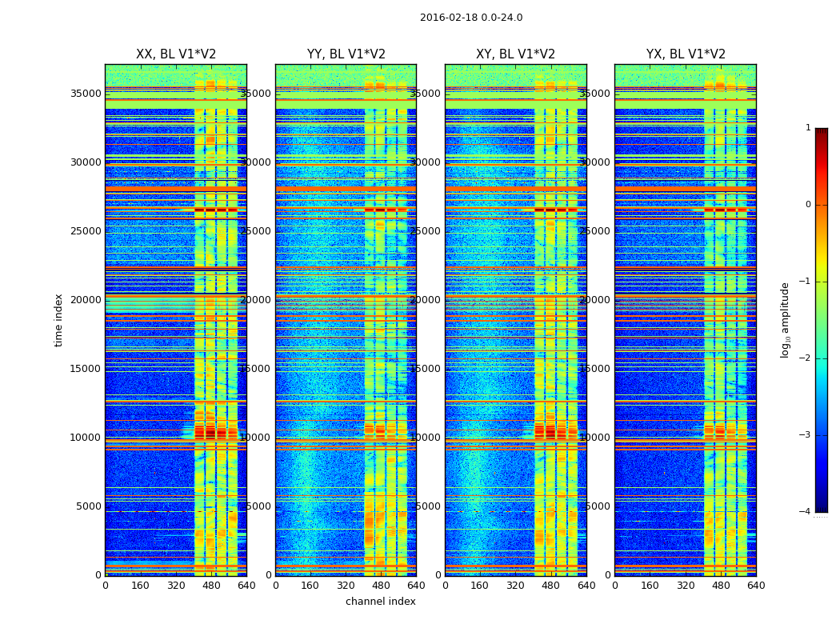Click the "XY, BL V1*V2" subplot title
Image resolution: width=840 pixels, height=640 pixels.
515,54
